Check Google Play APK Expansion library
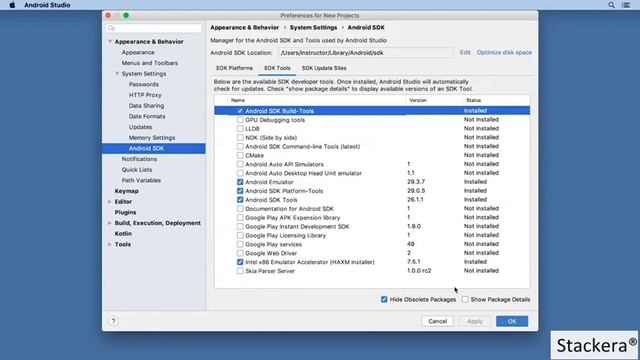The height and width of the screenshot is (360, 640). [240, 218]
